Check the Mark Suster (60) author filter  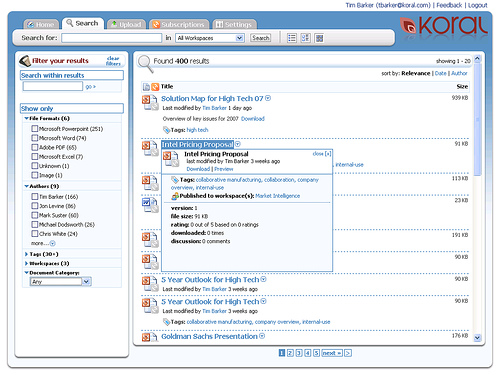point(35,215)
